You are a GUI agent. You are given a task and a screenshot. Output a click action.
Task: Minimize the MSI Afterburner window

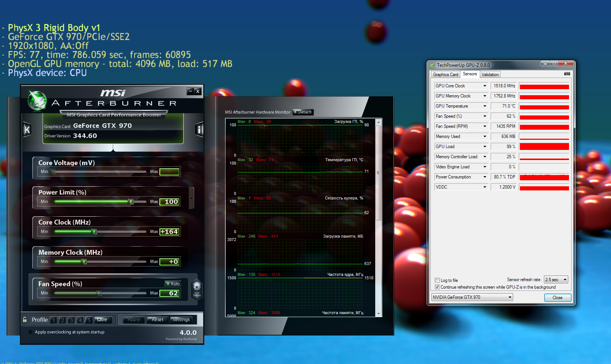(x=190, y=91)
